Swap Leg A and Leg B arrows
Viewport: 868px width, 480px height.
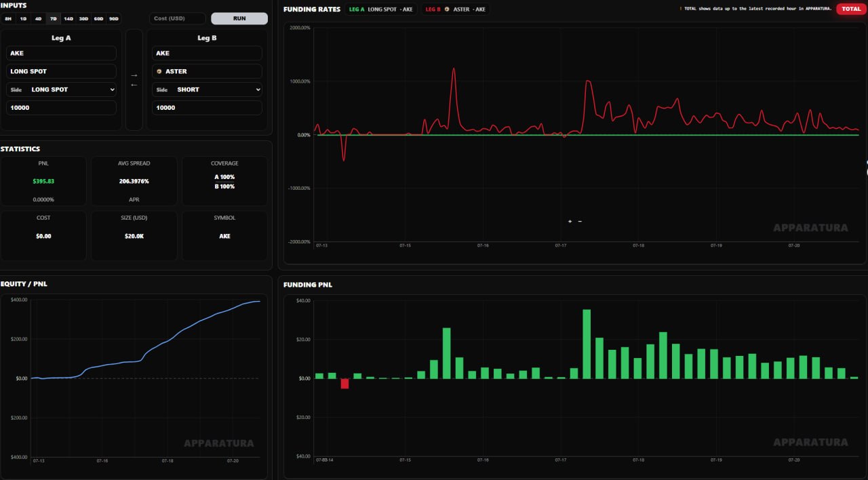[134, 80]
